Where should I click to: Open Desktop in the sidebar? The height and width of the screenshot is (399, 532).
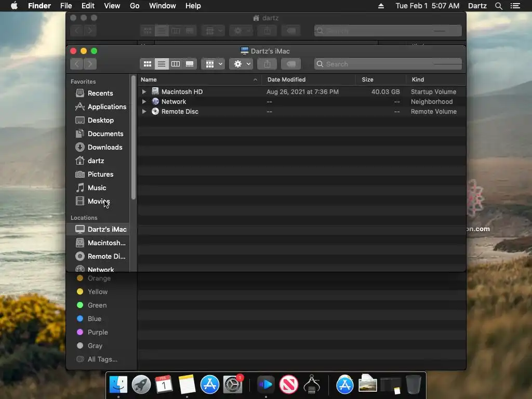pyautogui.click(x=98, y=120)
